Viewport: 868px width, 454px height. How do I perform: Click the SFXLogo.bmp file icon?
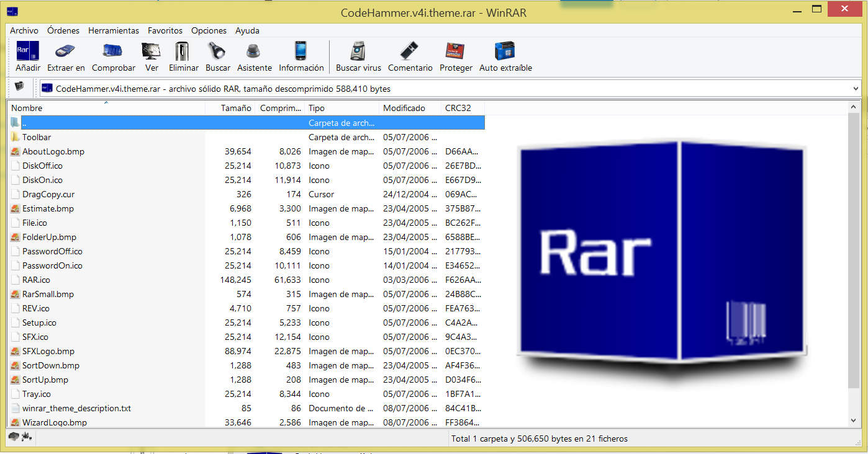point(16,351)
